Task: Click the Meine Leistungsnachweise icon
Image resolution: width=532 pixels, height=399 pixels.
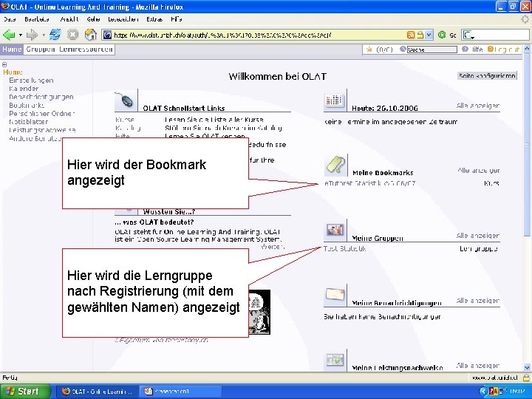Action: tap(335, 360)
